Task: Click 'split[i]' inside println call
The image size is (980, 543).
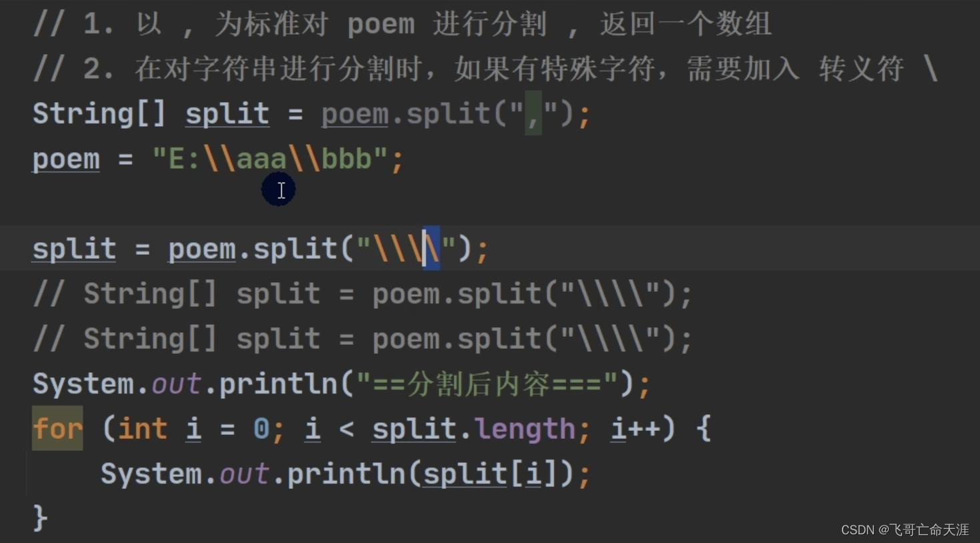Action: (x=490, y=474)
